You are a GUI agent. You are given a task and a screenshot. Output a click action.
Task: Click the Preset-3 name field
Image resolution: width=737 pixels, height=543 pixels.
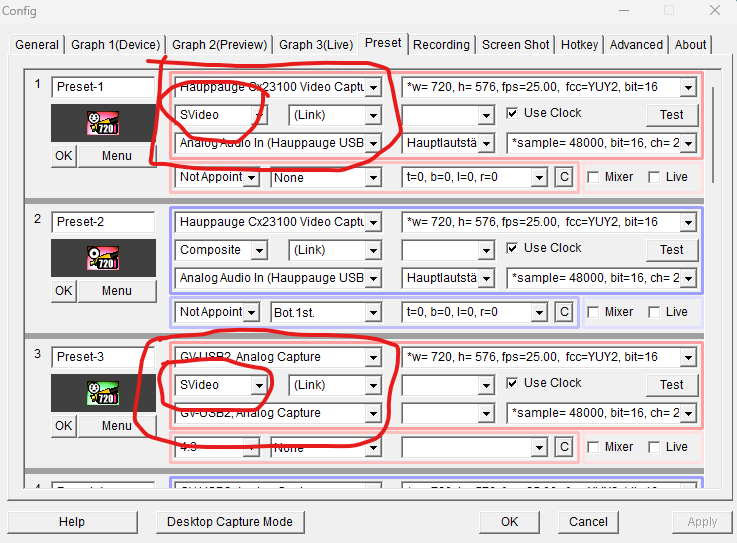pyautogui.click(x=103, y=357)
